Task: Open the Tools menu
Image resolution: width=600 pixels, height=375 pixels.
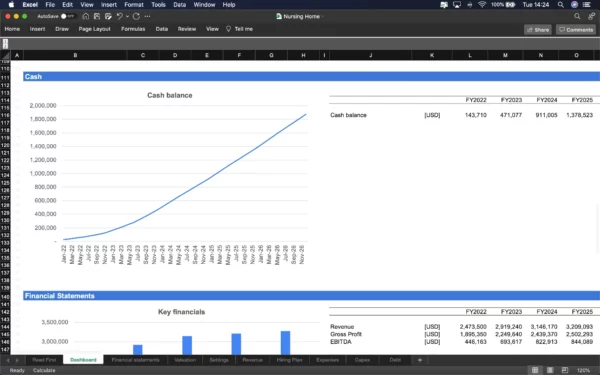Action: (x=158, y=5)
